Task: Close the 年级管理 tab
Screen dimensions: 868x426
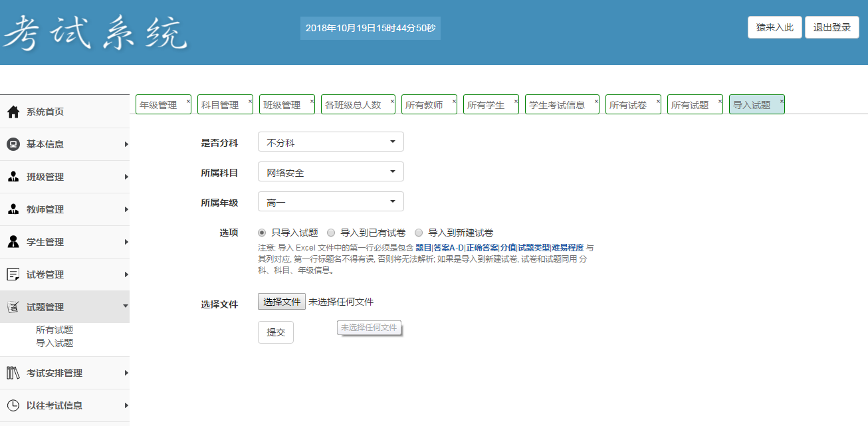Action: (x=188, y=101)
